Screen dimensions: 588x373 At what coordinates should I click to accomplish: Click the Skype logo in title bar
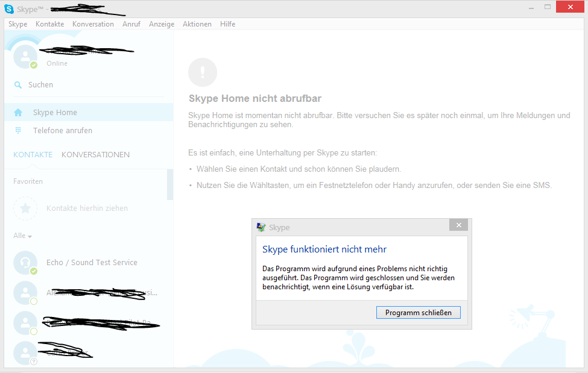(x=8, y=8)
